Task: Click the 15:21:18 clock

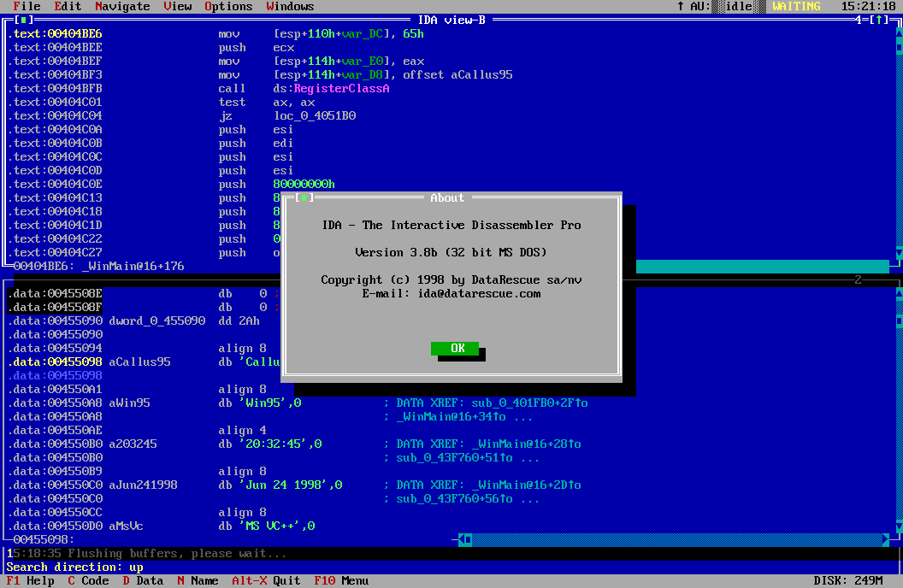Action: point(868,6)
